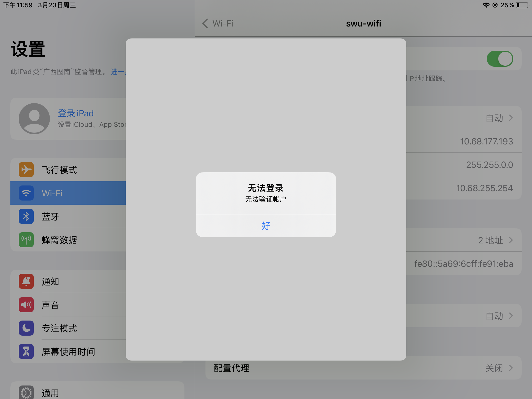Open Sounds (声音) speaker icon
Image resolution: width=532 pixels, height=399 pixels.
[x=26, y=305]
